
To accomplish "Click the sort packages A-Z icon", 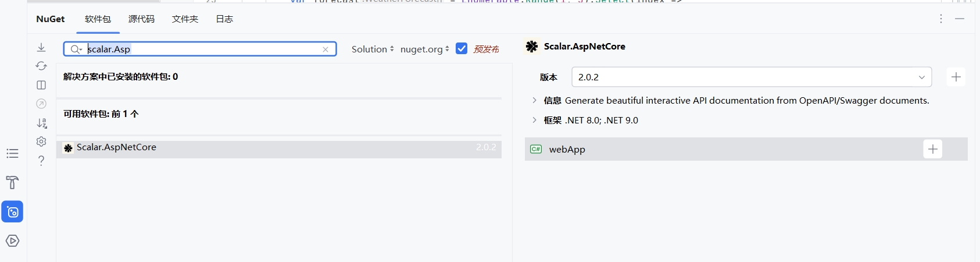I will click(x=41, y=123).
